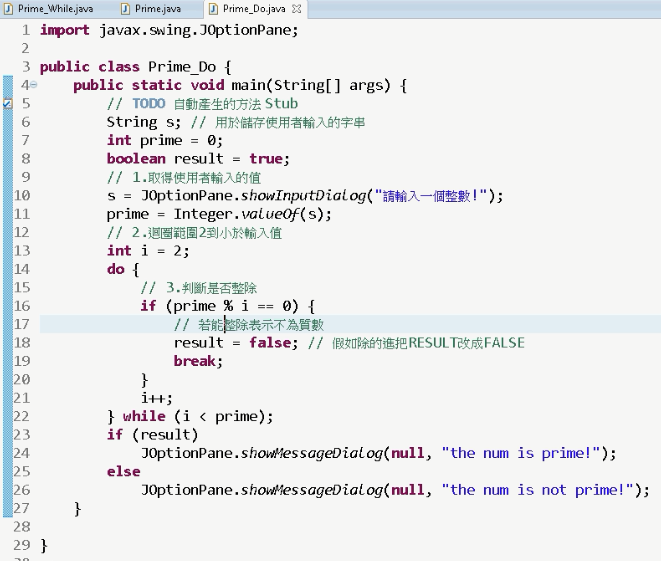Screen dimensions: 661x561
Task: Click 'if (result)' on line 23
Action: coord(152,435)
